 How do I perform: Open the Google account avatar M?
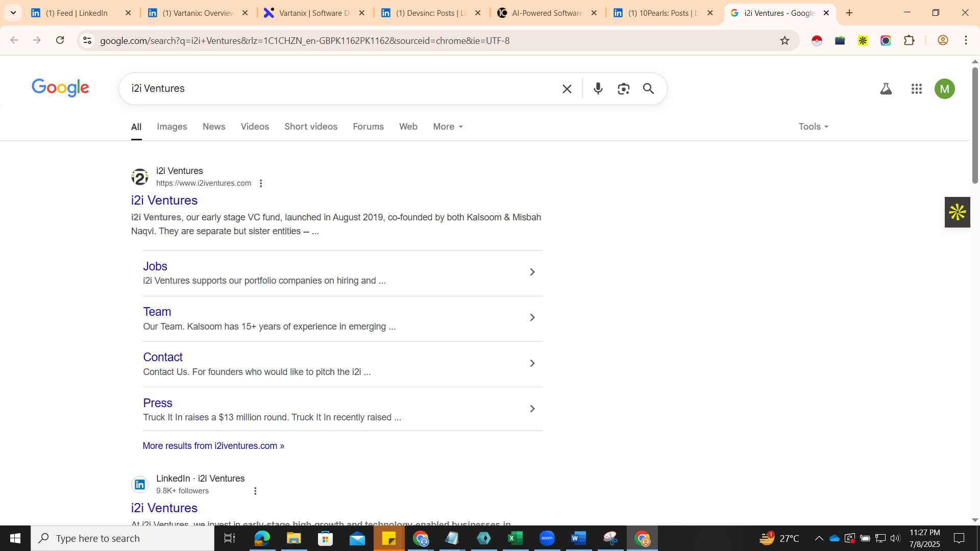pyautogui.click(x=944, y=89)
